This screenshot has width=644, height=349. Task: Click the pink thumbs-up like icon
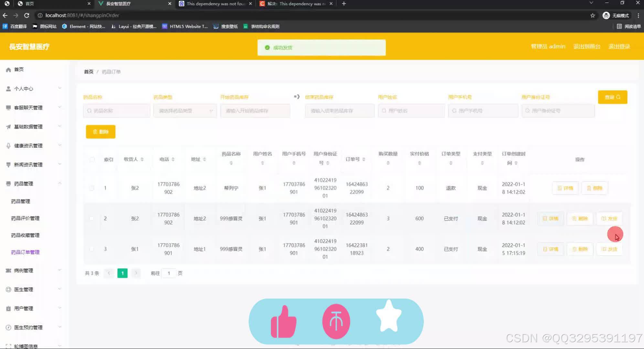click(284, 322)
